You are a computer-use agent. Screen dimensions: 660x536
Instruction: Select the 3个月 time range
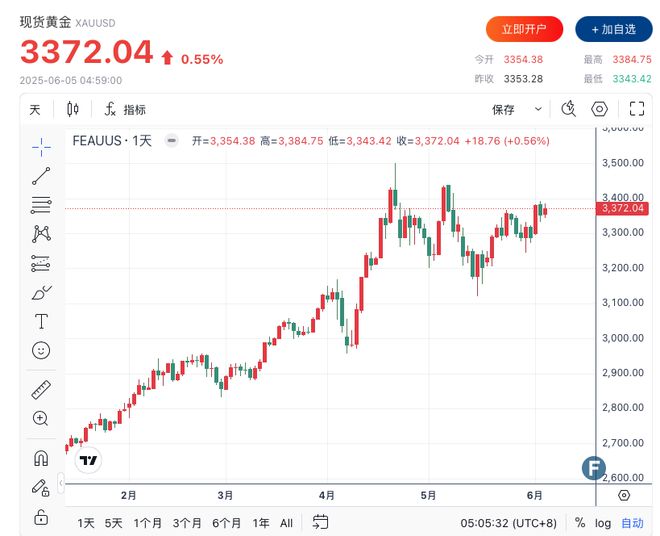pos(187,523)
